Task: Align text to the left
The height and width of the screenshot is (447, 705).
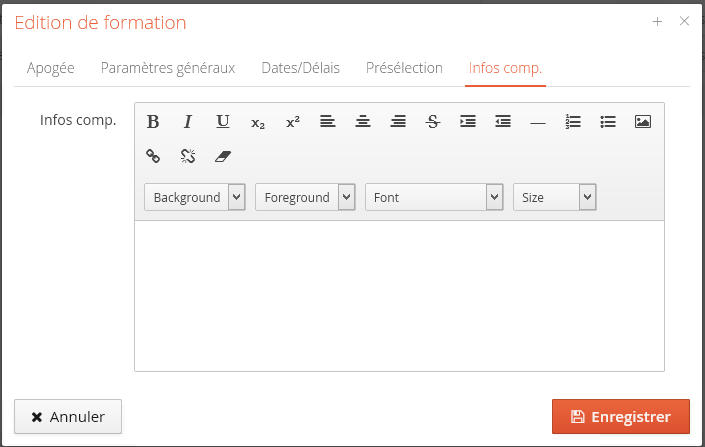Action: (x=328, y=122)
